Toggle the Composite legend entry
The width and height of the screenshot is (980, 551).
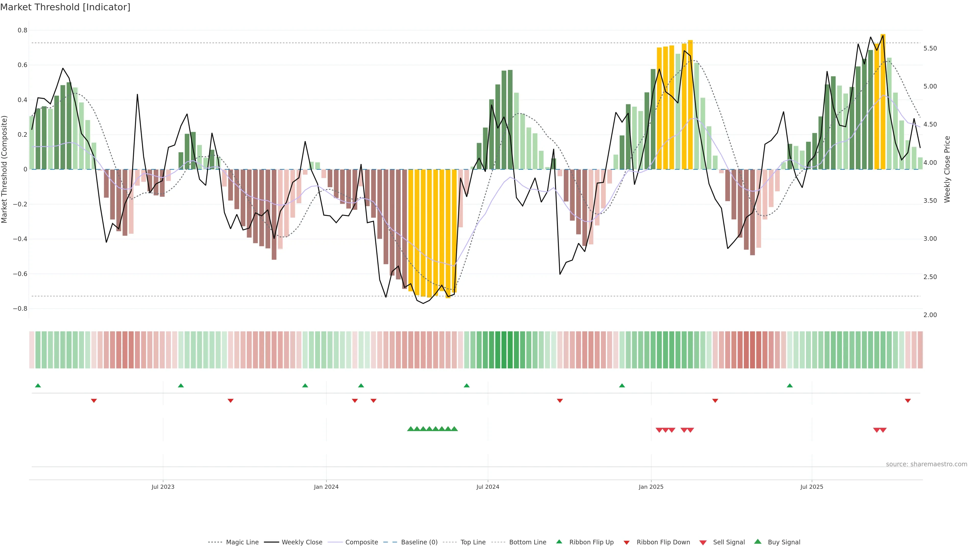pyautogui.click(x=361, y=542)
